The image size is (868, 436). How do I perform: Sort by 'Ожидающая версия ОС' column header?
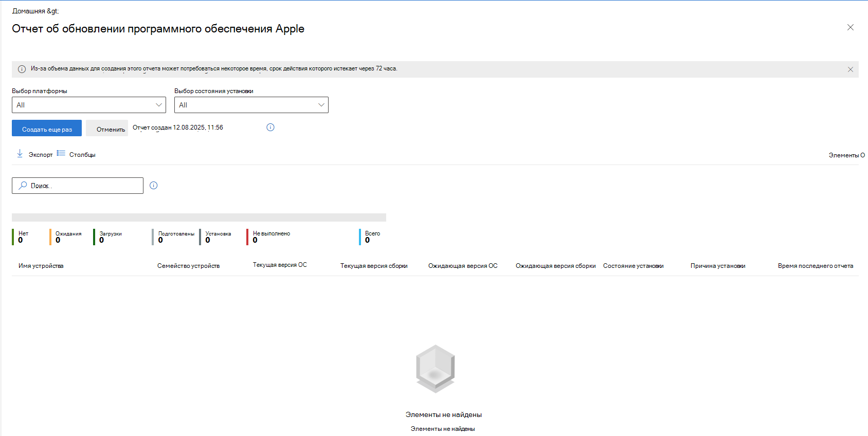pyautogui.click(x=463, y=266)
